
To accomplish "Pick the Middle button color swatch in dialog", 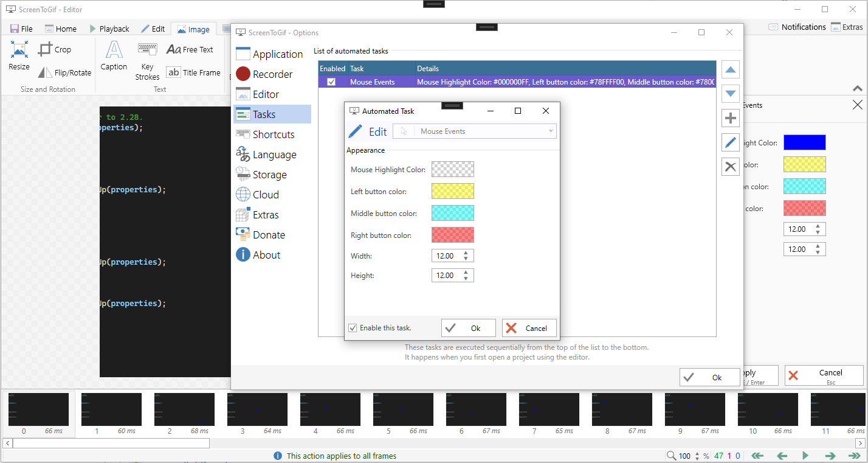I will point(453,213).
